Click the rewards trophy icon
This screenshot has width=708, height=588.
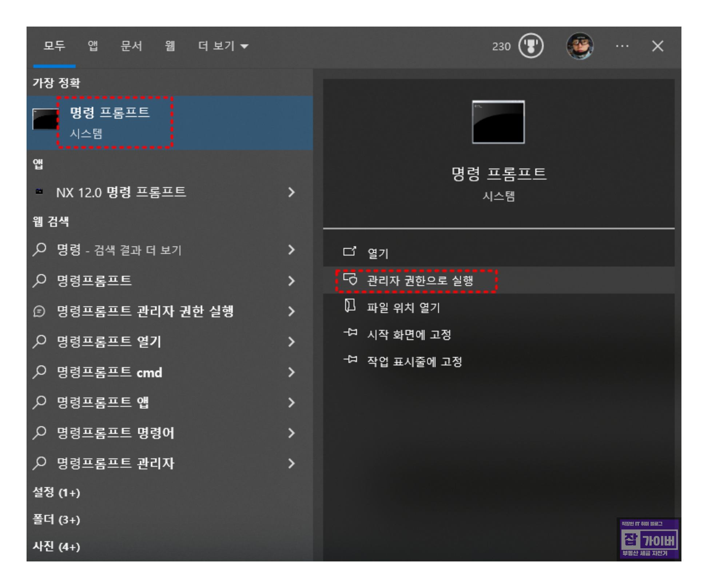[531, 47]
